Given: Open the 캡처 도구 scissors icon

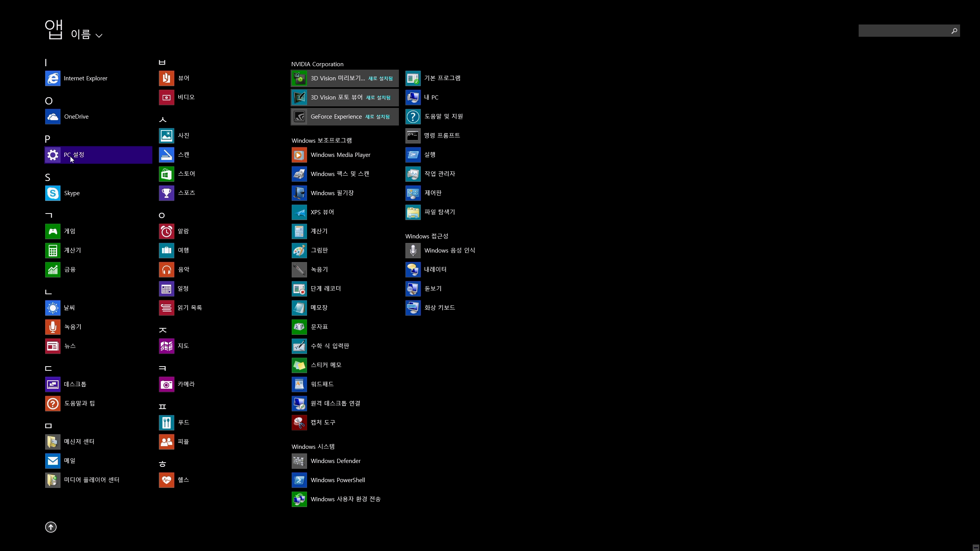Looking at the screenshot, I should pyautogui.click(x=299, y=423).
